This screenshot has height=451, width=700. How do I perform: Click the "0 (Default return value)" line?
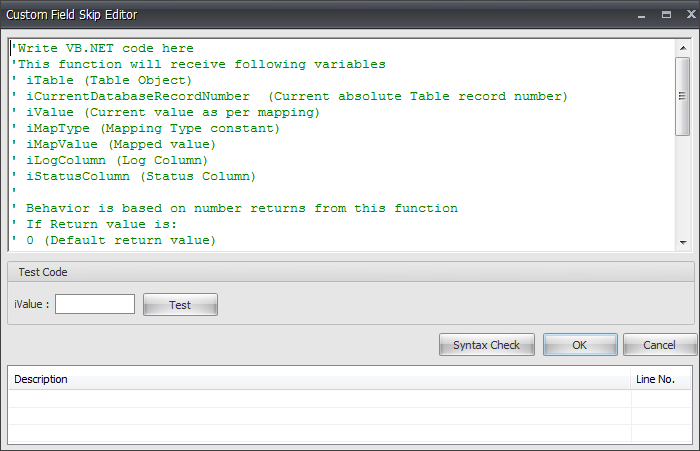[x=114, y=241]
